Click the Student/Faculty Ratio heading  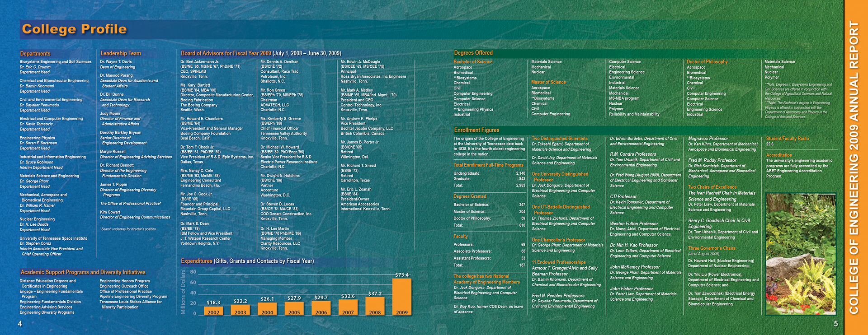coord(788,139)
